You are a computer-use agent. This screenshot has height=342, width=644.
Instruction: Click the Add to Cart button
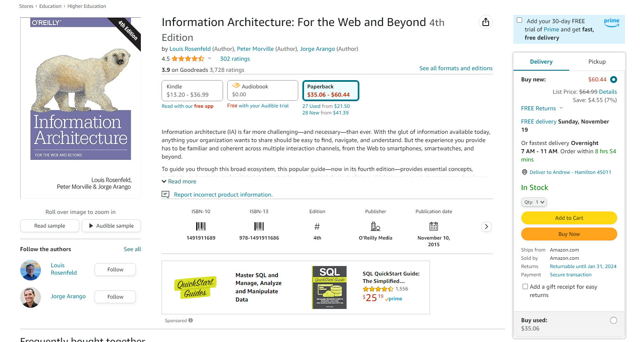pos(569,218)
